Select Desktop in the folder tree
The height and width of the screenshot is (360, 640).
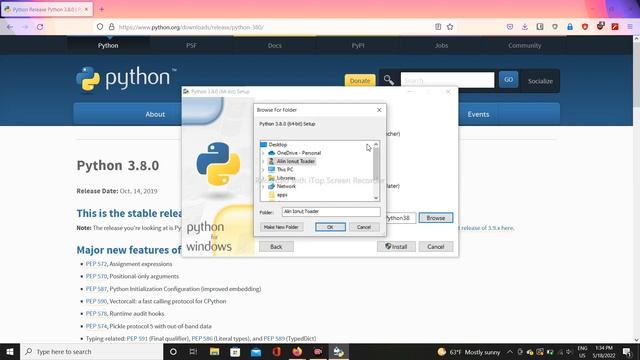click(x=278, y=144)
